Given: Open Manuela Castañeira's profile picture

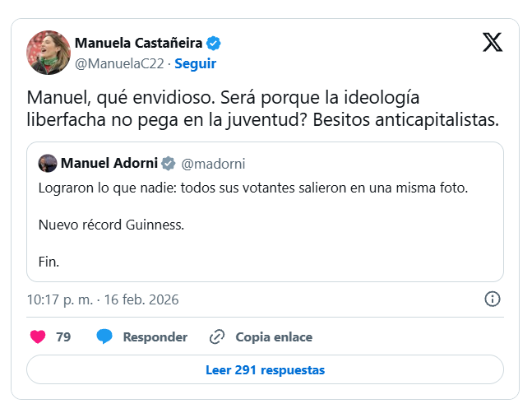Looking at the screenshot, I should coord(48,52).
